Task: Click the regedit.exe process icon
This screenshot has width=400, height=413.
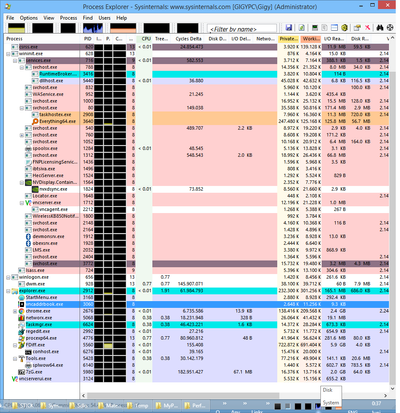Action: [x=21, y=331]
